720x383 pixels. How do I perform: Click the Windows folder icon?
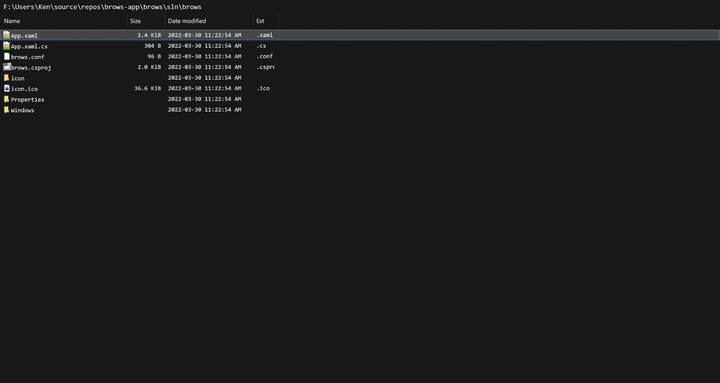point(6,110)
